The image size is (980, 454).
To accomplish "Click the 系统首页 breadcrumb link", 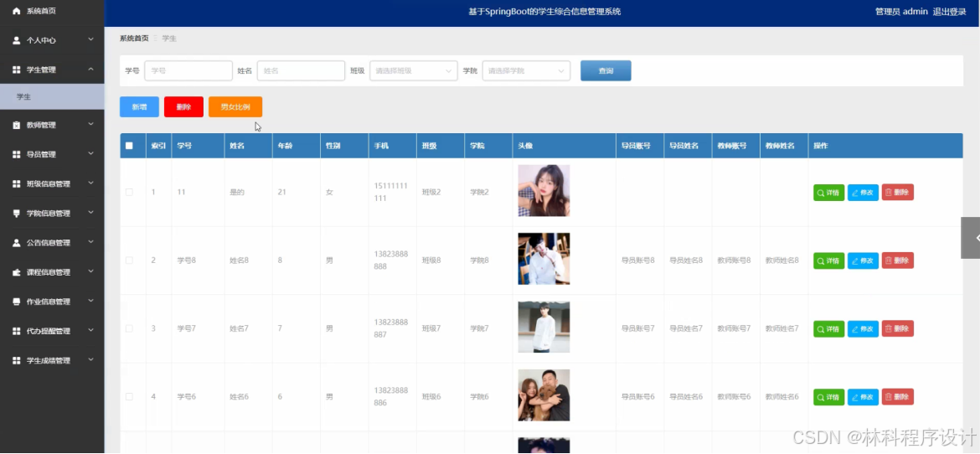I will pyautogui.click(x=134, y=39).
